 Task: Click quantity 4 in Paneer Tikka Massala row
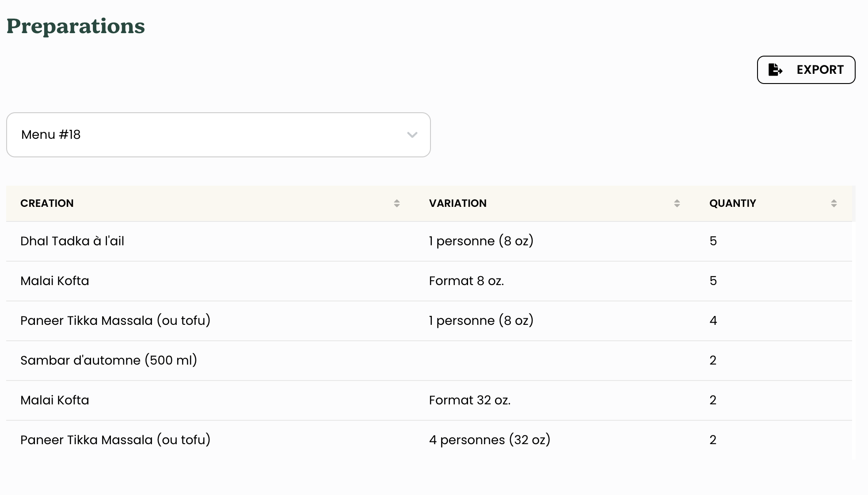[x=713, y=321]
